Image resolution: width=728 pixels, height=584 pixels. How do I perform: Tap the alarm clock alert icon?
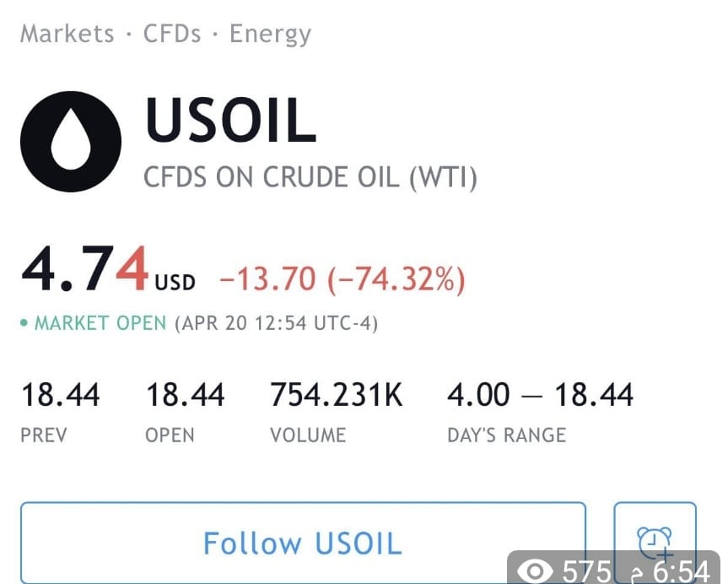(655, 543)
